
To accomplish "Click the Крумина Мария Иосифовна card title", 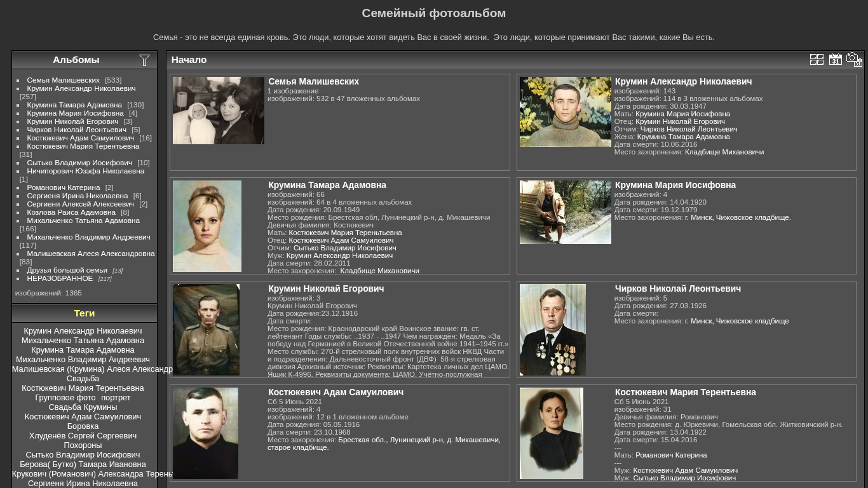I will coord(675,185).
